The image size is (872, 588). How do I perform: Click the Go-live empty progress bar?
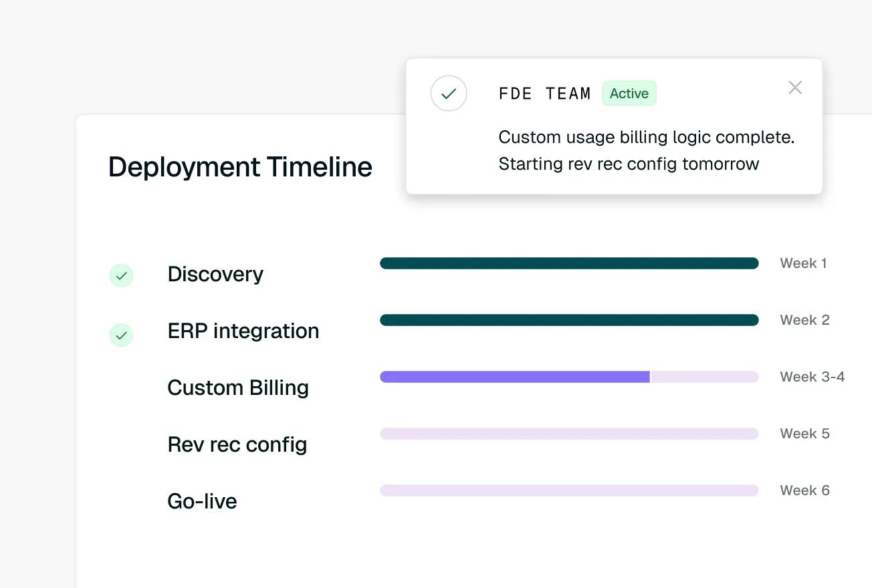(569, 490)
